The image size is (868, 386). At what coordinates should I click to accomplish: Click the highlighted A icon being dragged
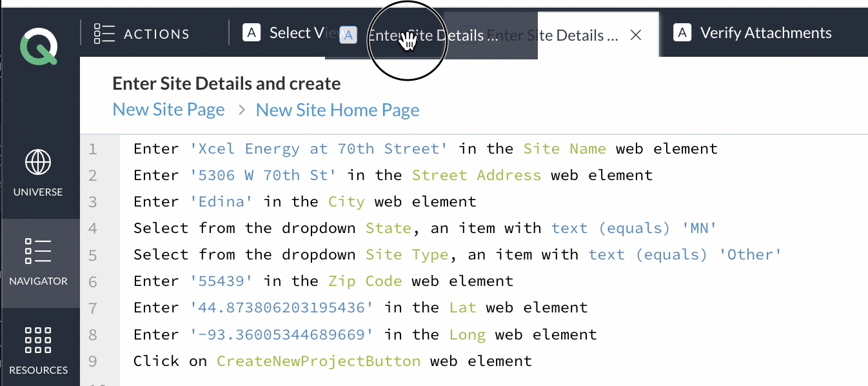click(348, 36)
